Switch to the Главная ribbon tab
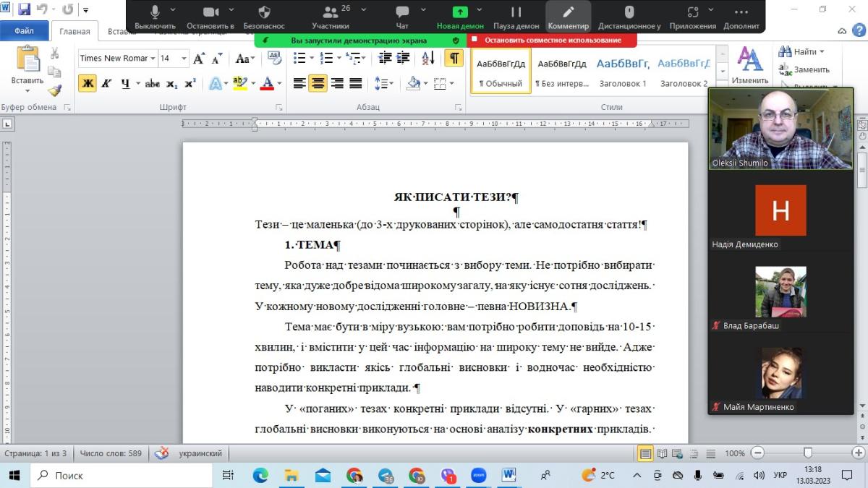The image size is (868, 488). click(75, 32)
